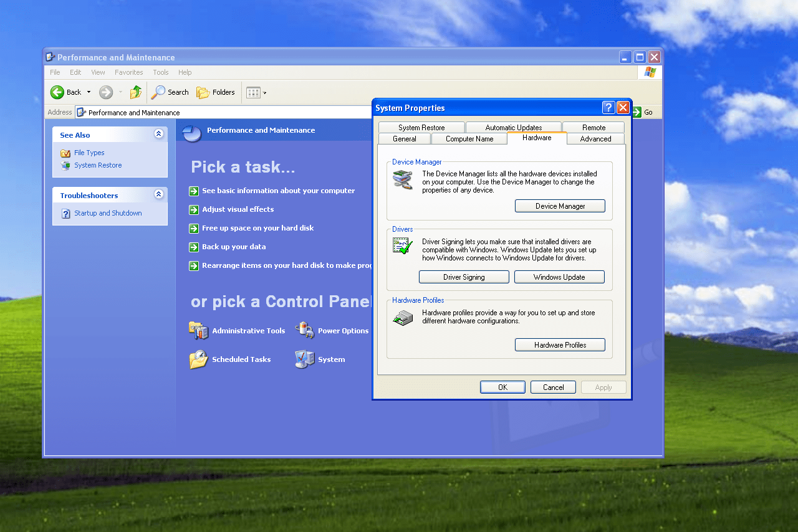Open the Back history dropdown arrow
Image resolution: width=798 pixels, height=532 pixels.
[x=89, y=92]
